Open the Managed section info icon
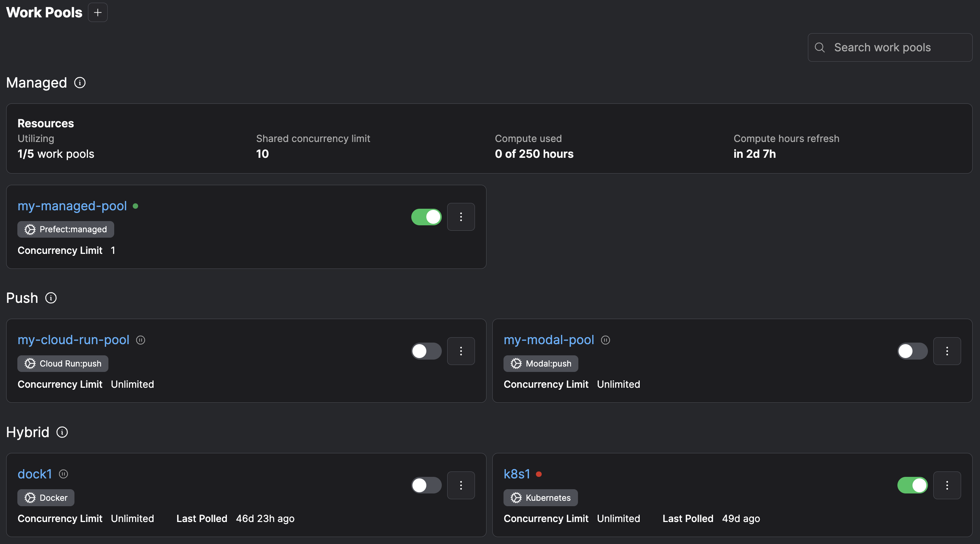 80,83
